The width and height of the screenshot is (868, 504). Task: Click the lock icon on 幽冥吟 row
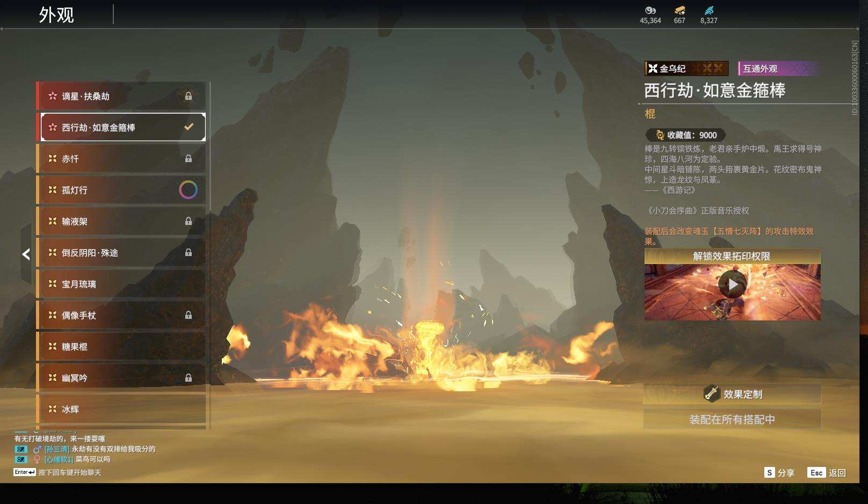pos(189,378)
